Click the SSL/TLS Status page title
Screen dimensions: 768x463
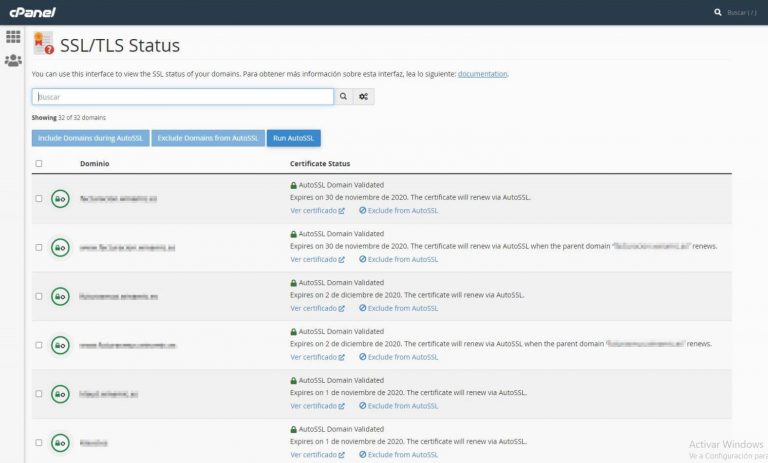[120, 45]
